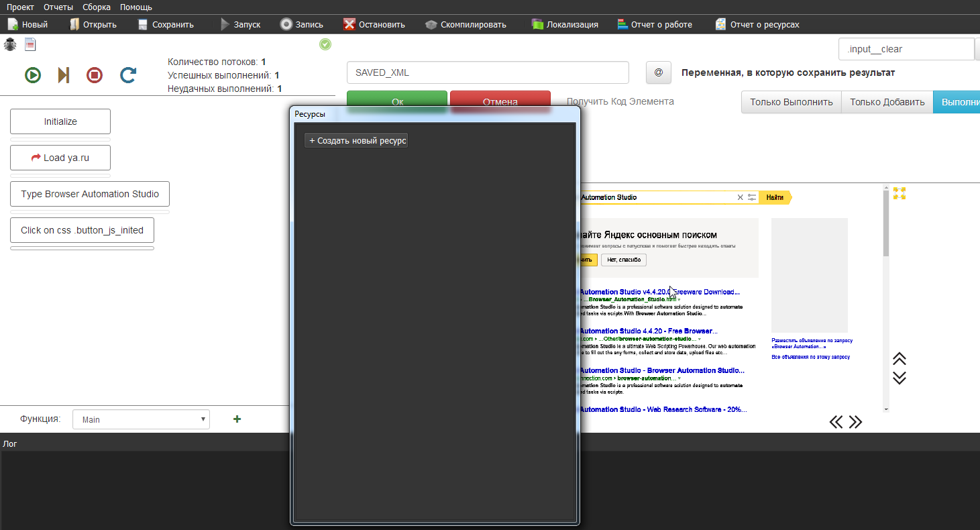Click the double left chevron below browser
Viewport: 980px width, 530px height.
[836, 422]
